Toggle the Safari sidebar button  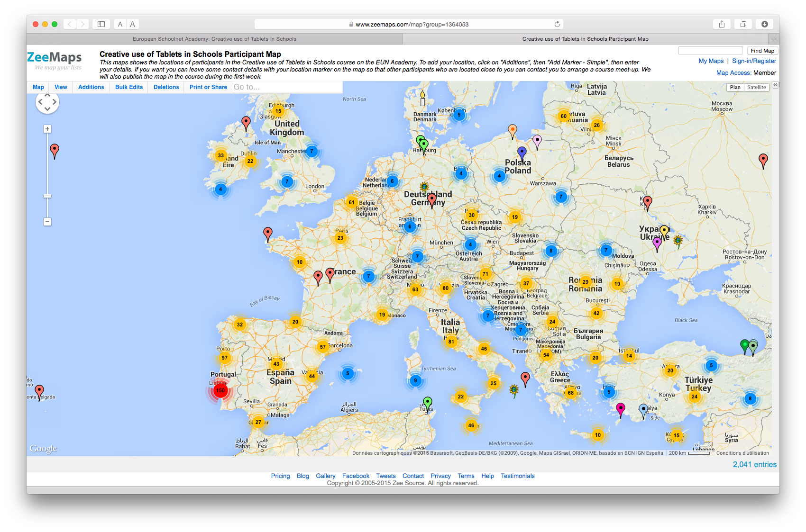(101, 24)
